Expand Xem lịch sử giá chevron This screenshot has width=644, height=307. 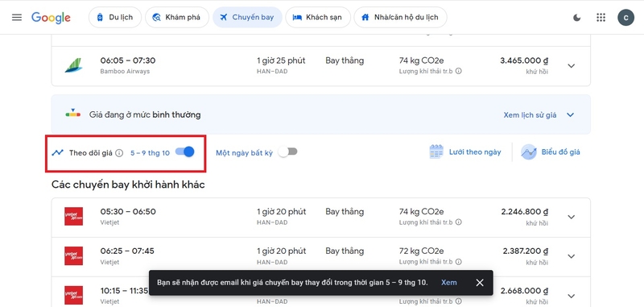(570, 115)
